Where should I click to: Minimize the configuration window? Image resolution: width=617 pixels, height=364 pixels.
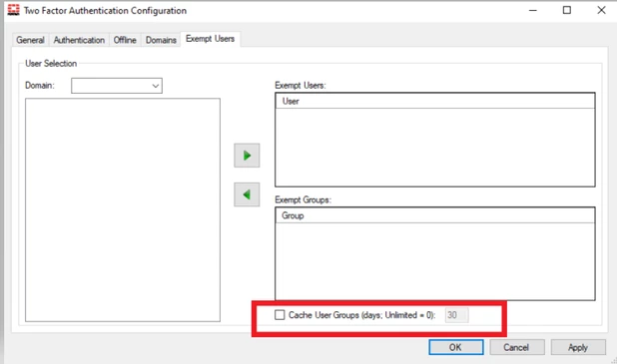coord(533,11)
